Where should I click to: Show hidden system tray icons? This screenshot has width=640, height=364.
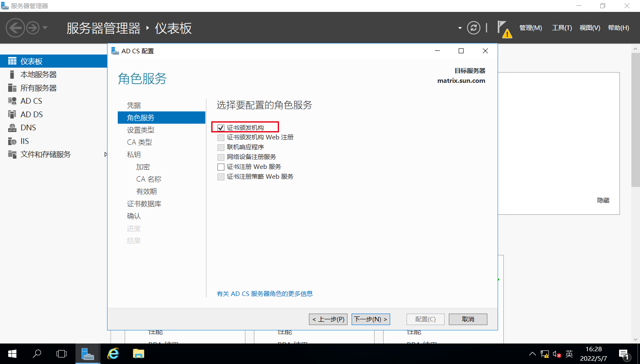click(x=533, y=354)
